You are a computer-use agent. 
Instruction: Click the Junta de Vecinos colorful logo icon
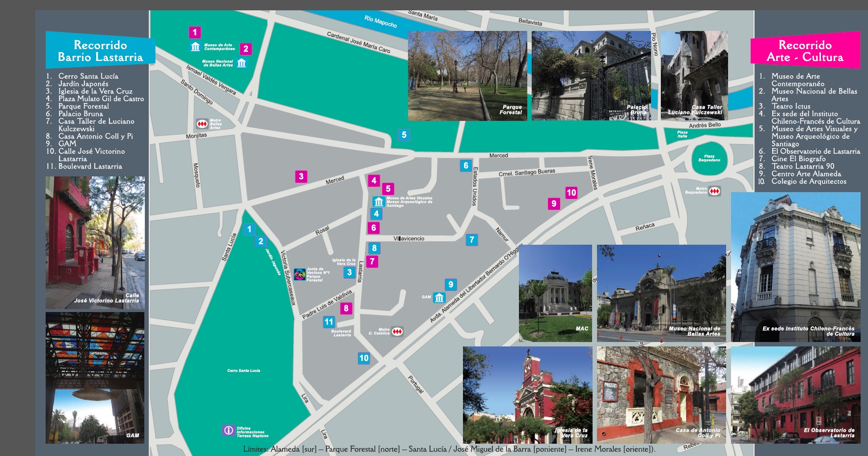(299, 274)
